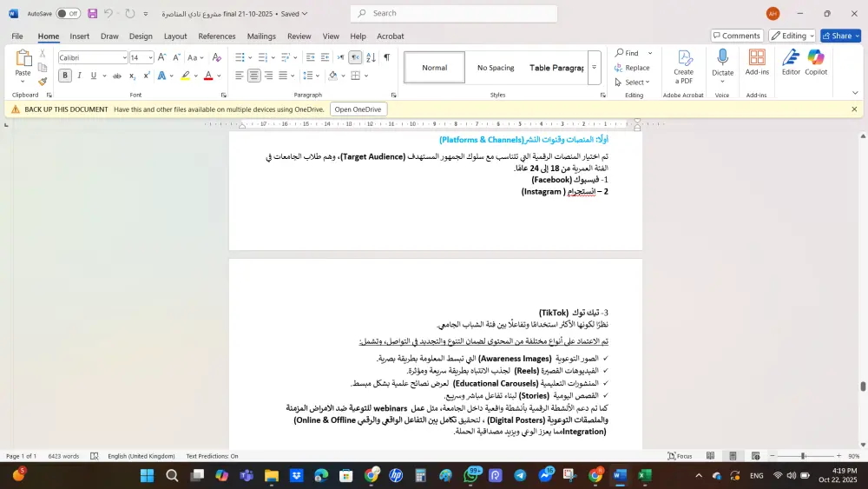Viewport: 868px width, 489px height.
Task: Enable Focus mode in status bar
Action: [680, 456]
